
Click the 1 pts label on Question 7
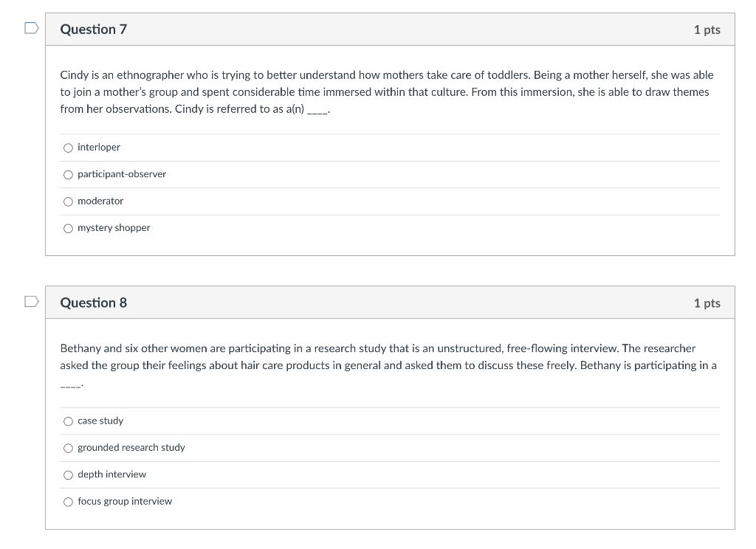[x=707, y=29]
